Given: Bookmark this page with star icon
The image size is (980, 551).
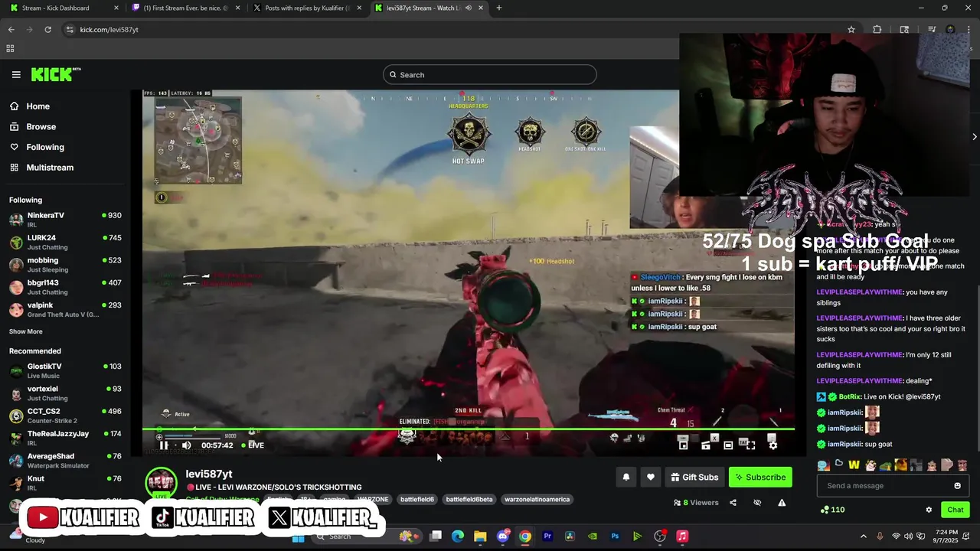Looking at the screenshot, I should point(851,29).
